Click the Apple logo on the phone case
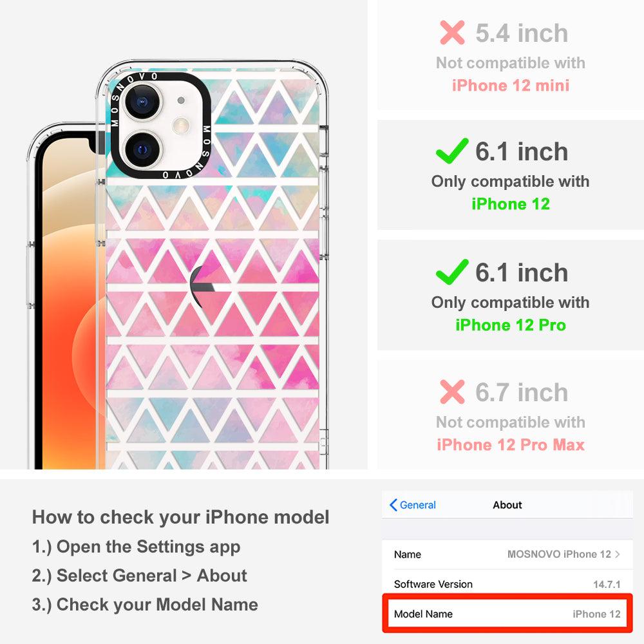 [202, 287]
